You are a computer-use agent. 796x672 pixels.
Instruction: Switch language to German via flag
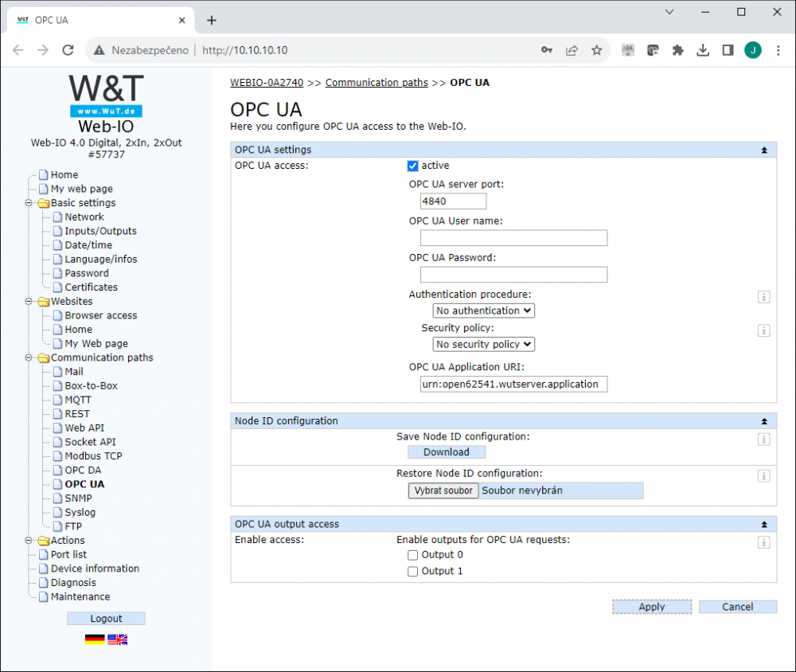click(95, 639)
